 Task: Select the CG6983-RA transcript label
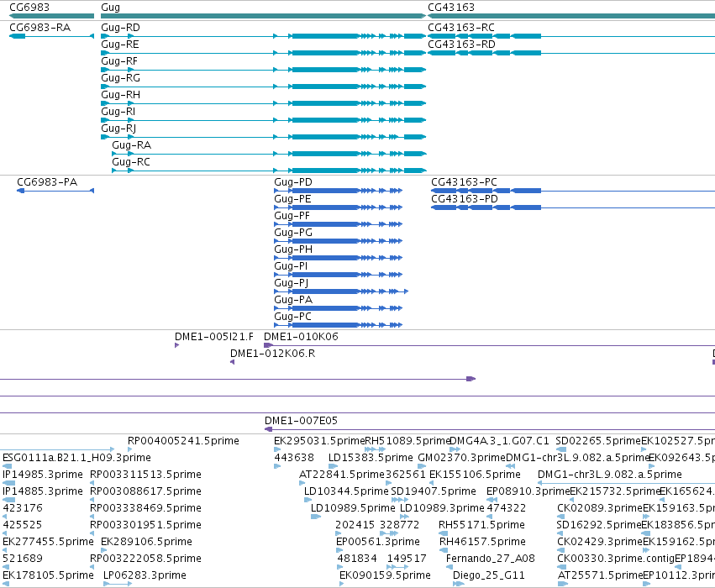point(40,28)
